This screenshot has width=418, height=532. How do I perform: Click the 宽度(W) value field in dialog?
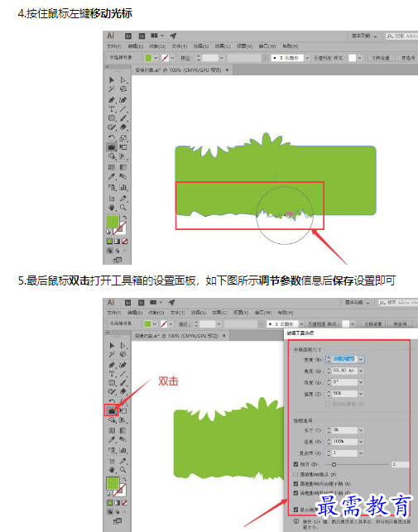click(x=344, y=359)
